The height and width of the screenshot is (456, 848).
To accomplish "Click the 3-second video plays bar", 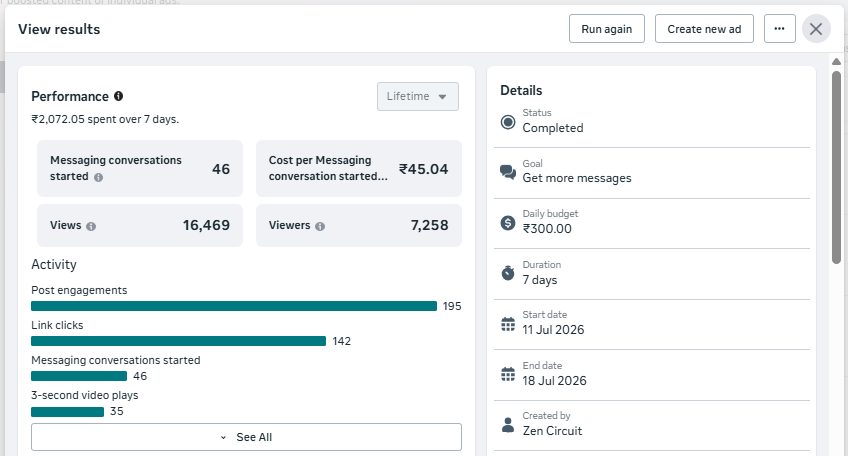I will click(x=68, y=412).
